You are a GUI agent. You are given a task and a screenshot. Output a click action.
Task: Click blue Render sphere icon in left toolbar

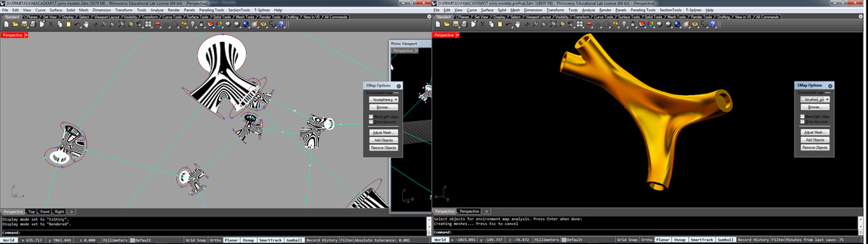click(246, 24)
